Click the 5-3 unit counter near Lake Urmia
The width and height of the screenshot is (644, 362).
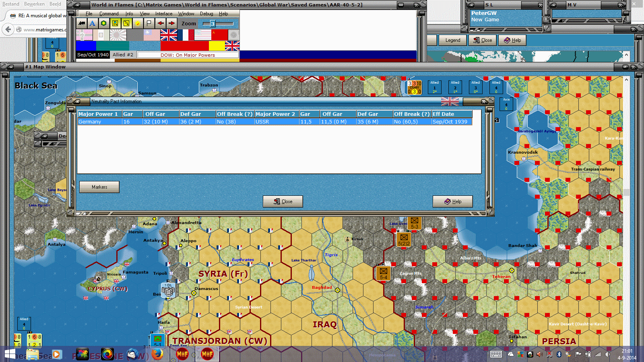click(415, 223)
